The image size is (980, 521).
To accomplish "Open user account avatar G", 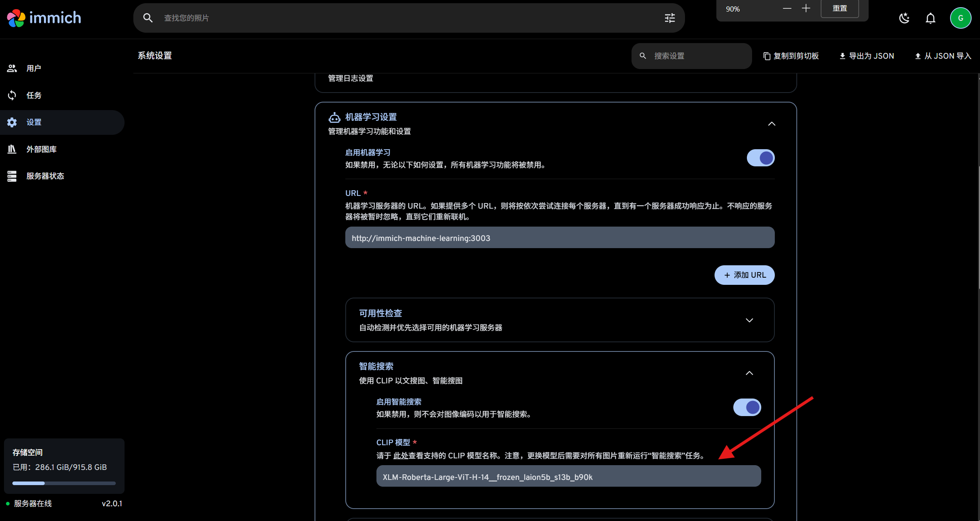I will coord(960,18).
